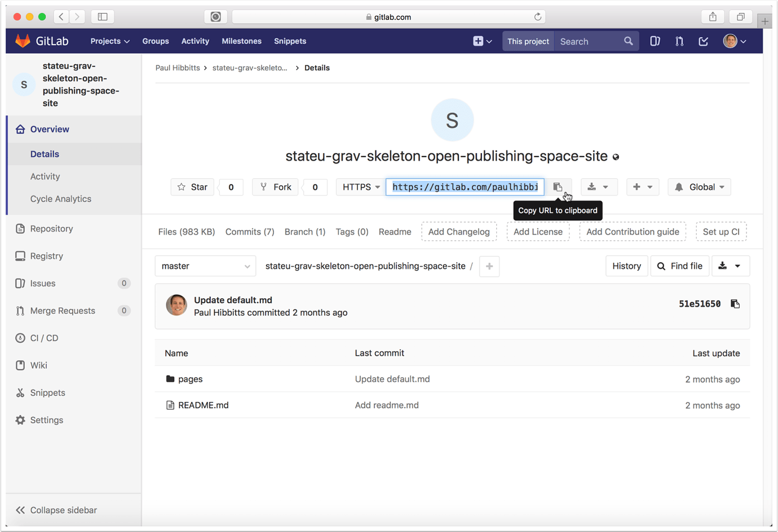Viewport: 778px width, 532px height.
Task: Open the Global notification dropdown
Action: click(700, 187)
